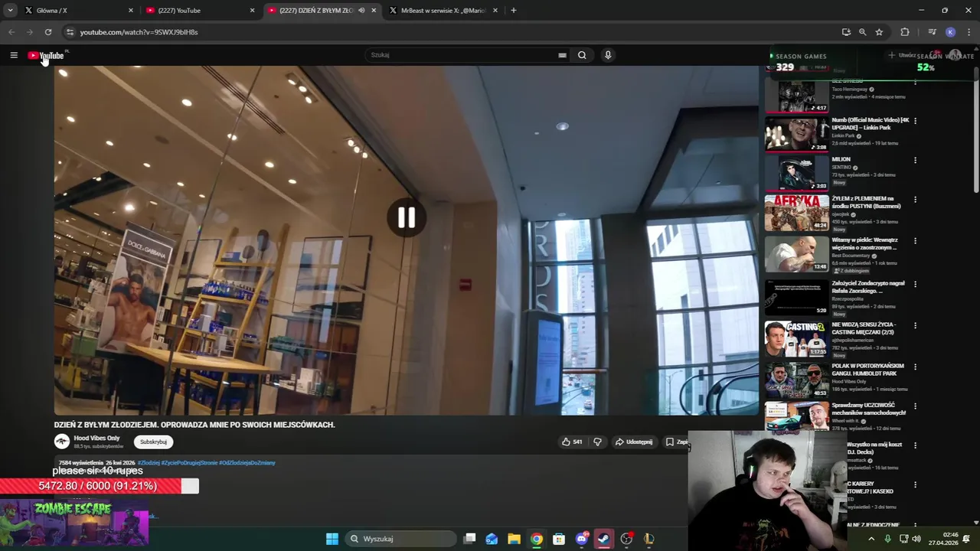
Task: Open the media control icon in toolbar
Action: point(932,32)
